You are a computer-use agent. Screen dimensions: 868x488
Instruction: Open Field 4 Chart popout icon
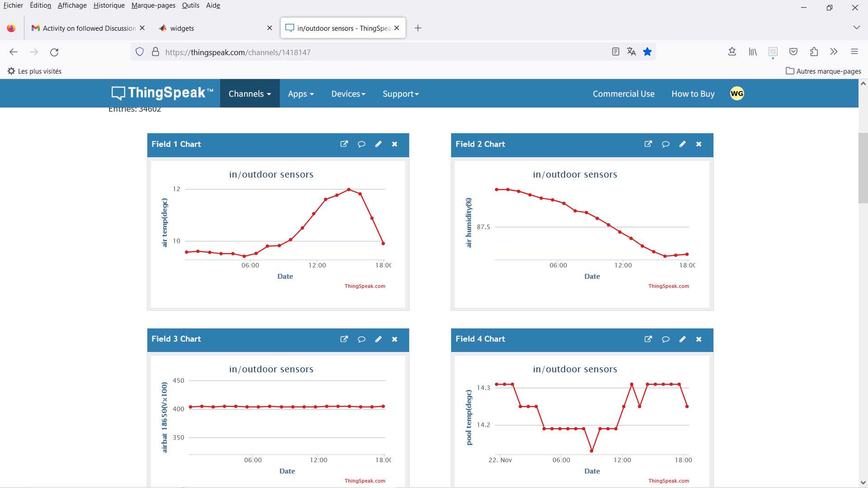click(648, 339)
